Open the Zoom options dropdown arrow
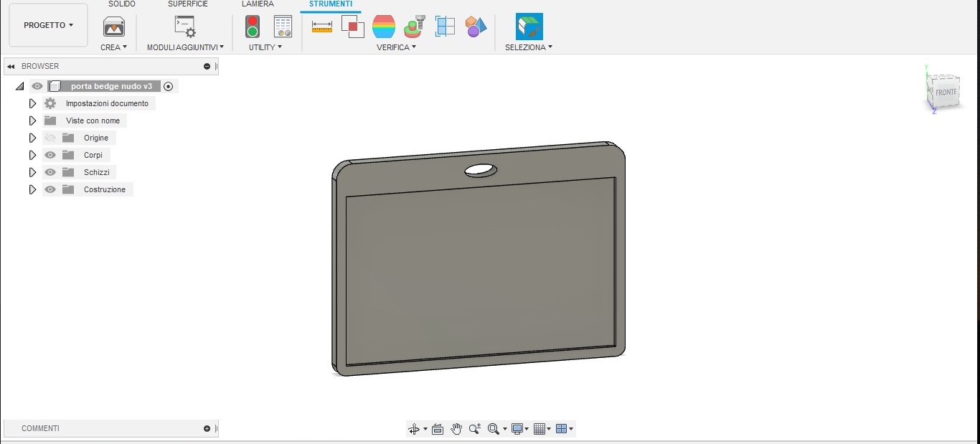This screenshot has height=444, width=980. point(504,429)
